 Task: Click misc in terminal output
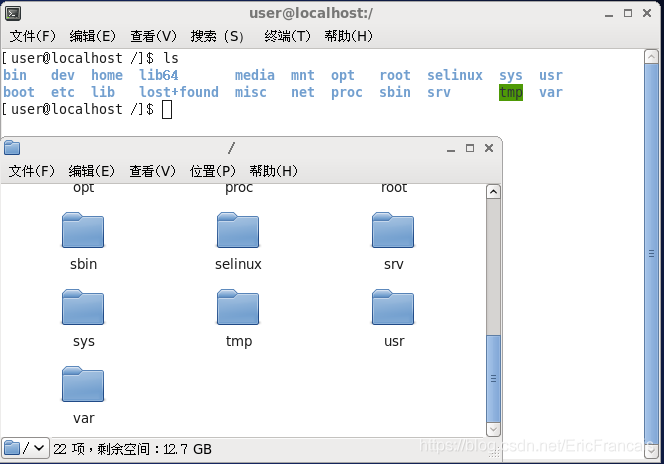point(251,92)
